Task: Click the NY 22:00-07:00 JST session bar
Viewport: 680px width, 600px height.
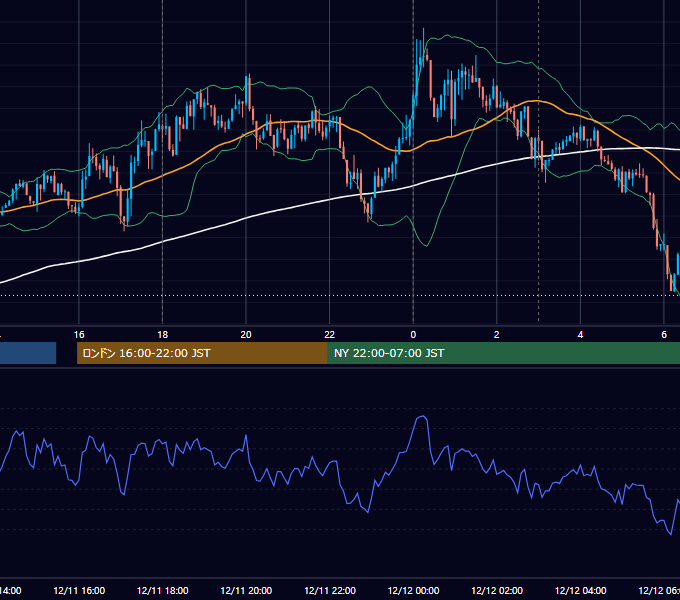Action: click(x=504, y=353)
